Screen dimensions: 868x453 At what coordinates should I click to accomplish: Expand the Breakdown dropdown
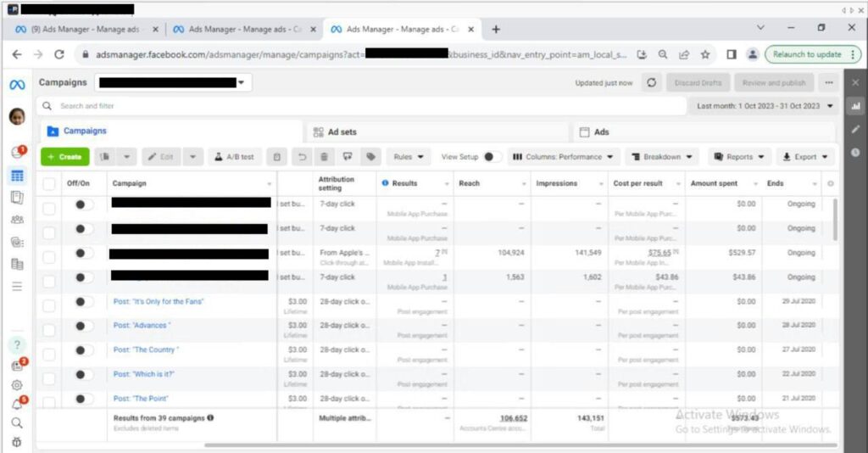[x=662, y=157]
